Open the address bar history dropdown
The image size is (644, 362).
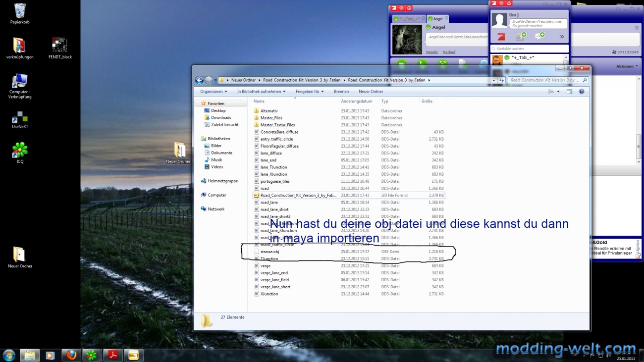pyautogui.click(x=494, y=80)
